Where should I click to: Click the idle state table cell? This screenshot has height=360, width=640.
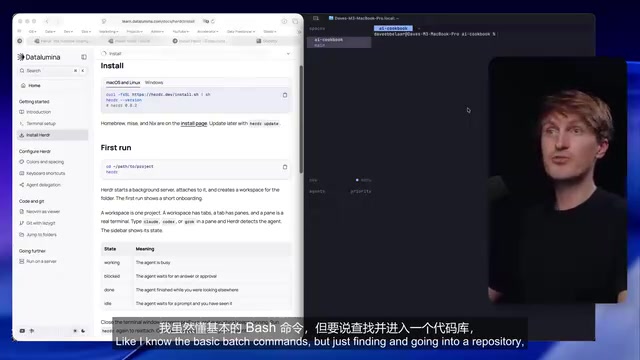pos(108,304)
